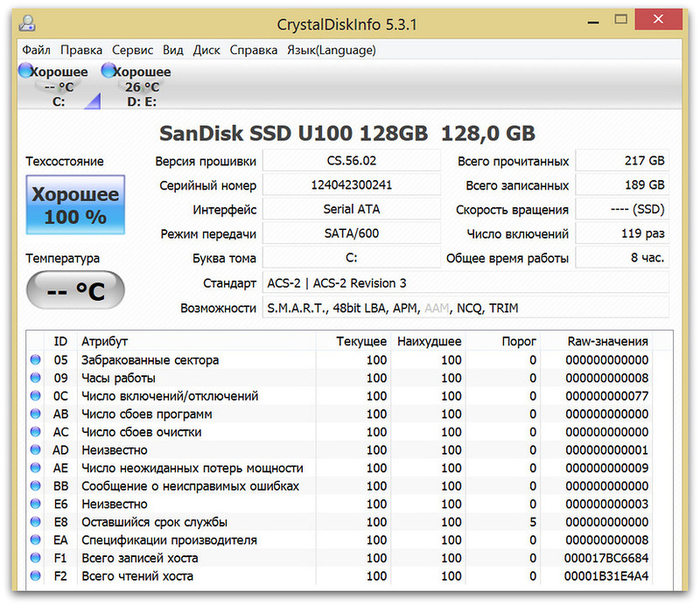Minimize the CrystalDiskInfo window

593,20
